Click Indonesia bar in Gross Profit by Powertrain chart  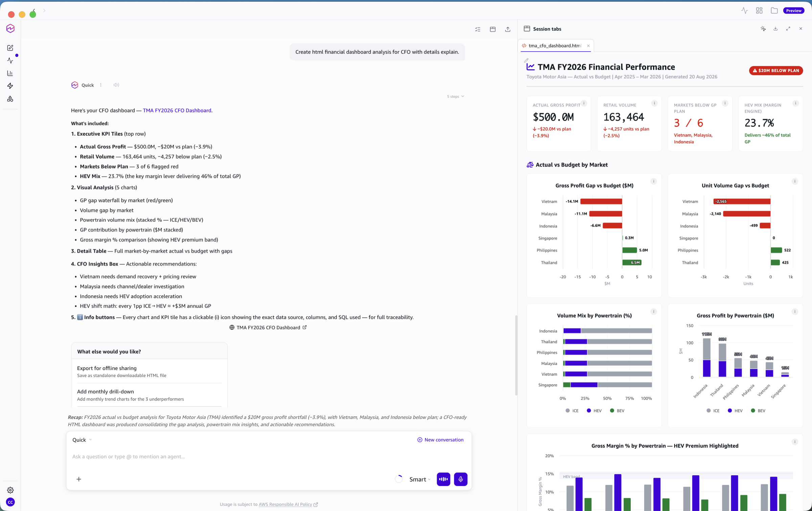706,357
